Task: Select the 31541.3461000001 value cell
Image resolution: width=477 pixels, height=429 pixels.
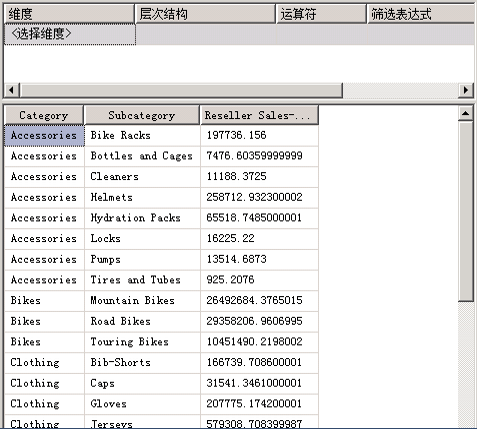Action: coord(259,384)
